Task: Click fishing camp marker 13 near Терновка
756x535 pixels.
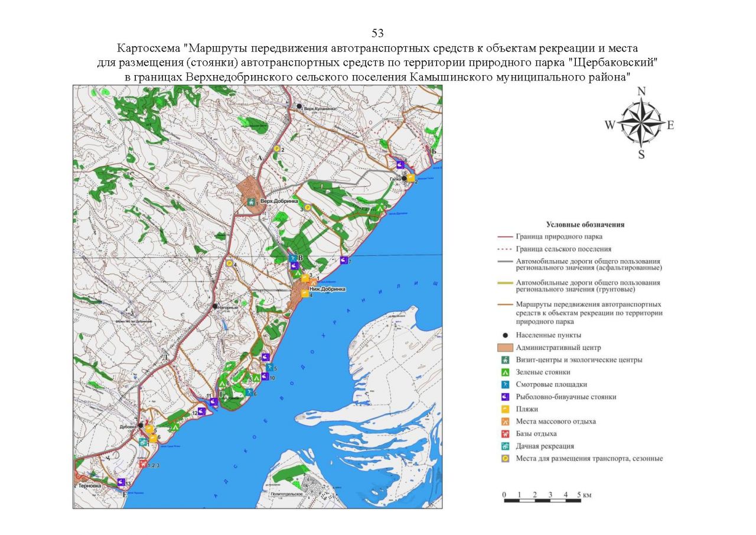Action: click(x=121, y=482)
